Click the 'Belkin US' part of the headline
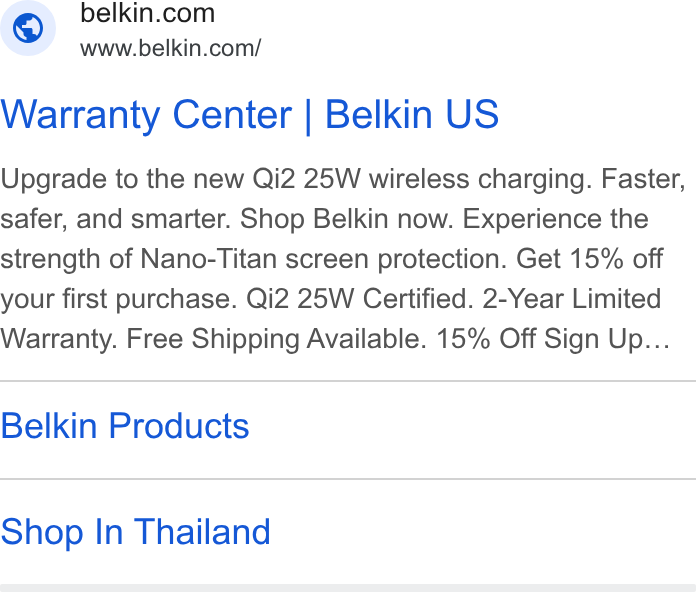 (412, 114)
